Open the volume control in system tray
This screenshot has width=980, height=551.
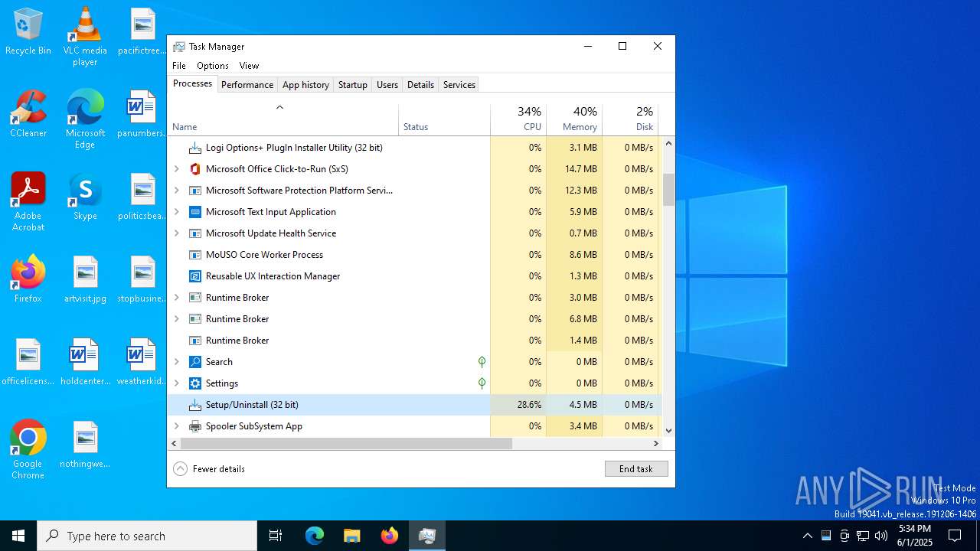pyautogui.click(x=881, y=536)
